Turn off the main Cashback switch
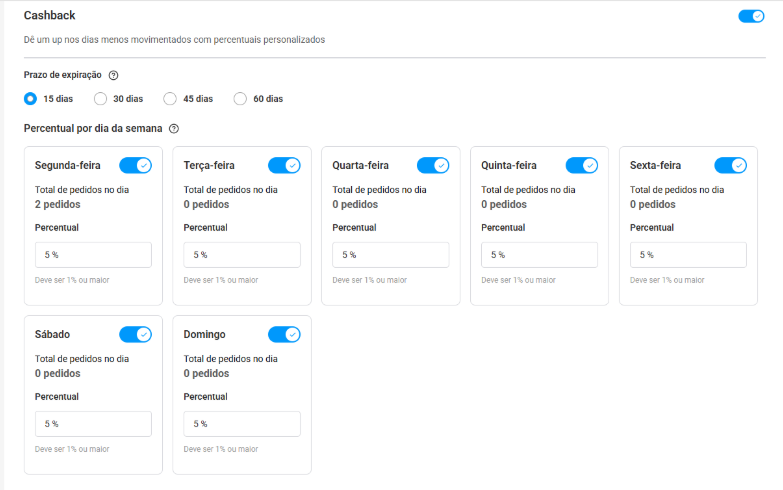This screenshot has height=490, width=783. click(x=750, y=16)
